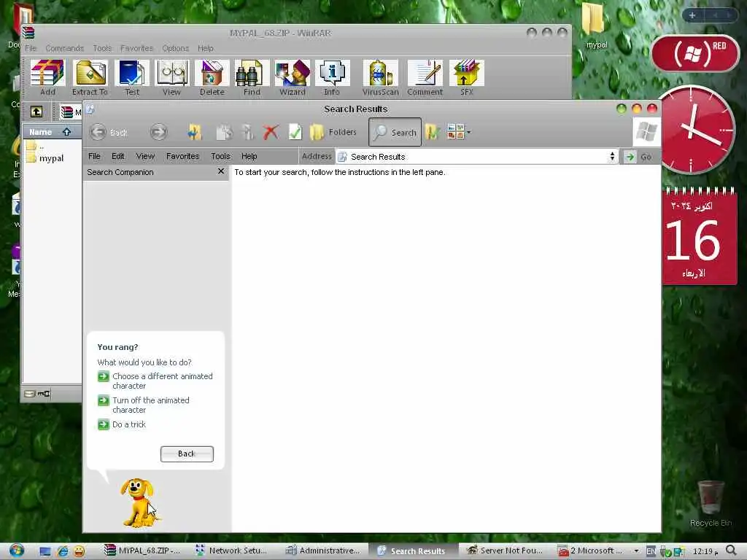
Task: Click the checkmark toolbar icon in Search Results
Action: (295, 132)
